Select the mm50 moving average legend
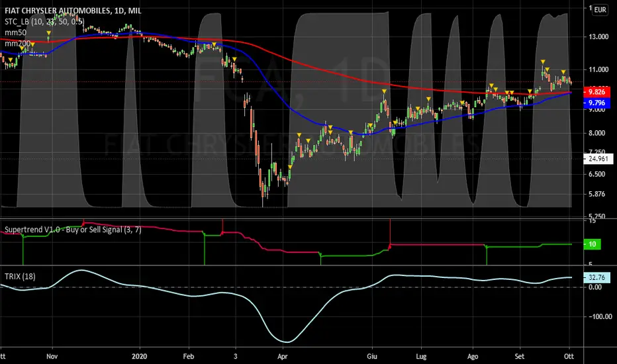Screen dimensions: 617x364 point(16,32)
